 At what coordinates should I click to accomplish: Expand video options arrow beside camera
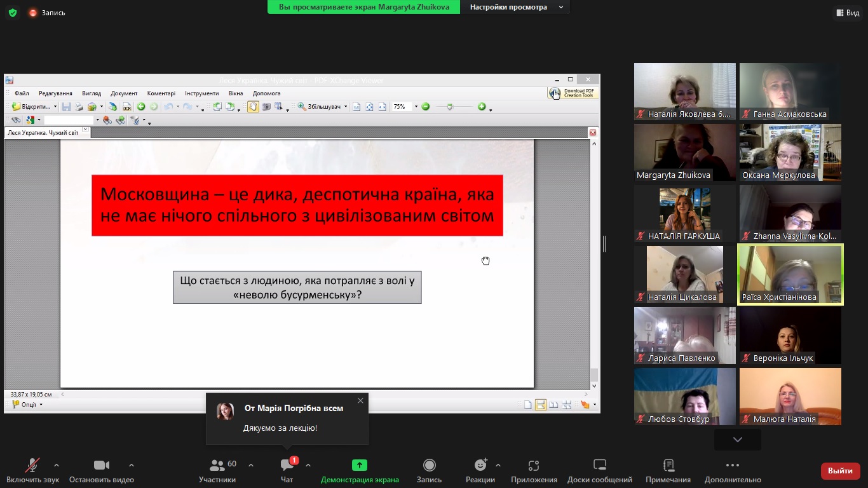[132, 465]
